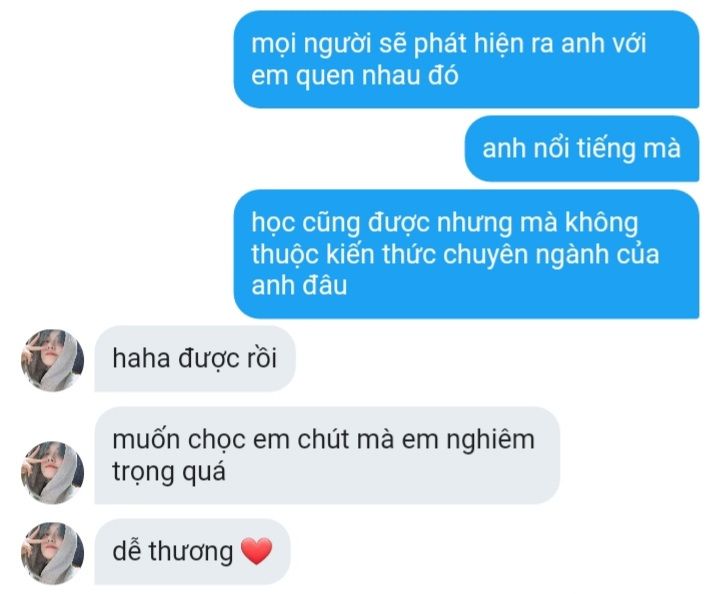Click the 'thuộc kiến thức chuyên ngành của' line
716x594 pixels.
(455, 254)
